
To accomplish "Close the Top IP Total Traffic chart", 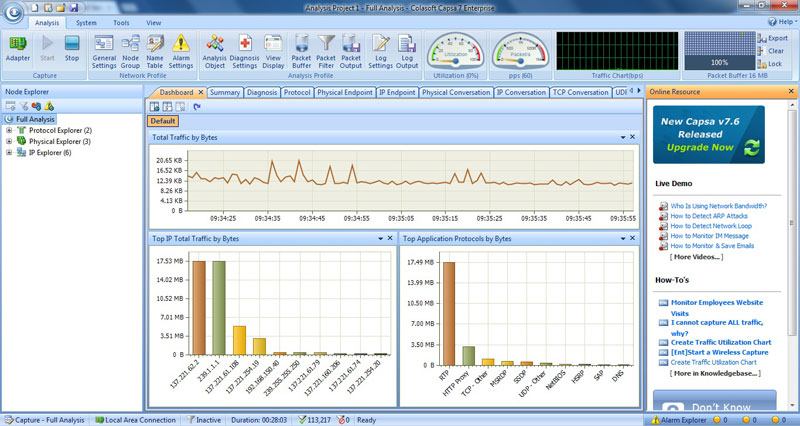I will click(x=390, y=238).
